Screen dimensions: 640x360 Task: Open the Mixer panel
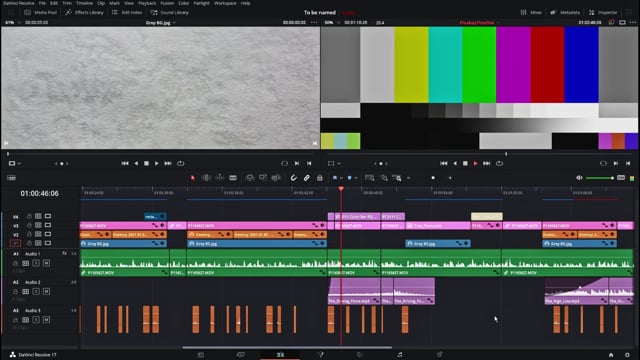(x=531, y=12)
